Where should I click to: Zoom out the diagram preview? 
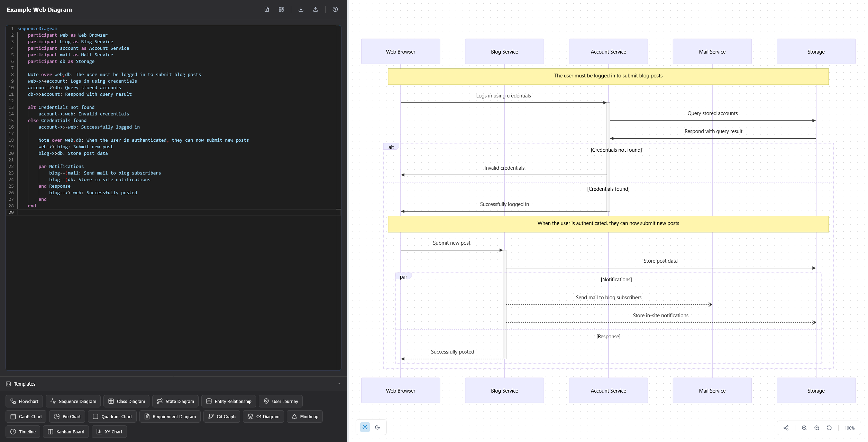pyautogui.click(x=817, y=428)
